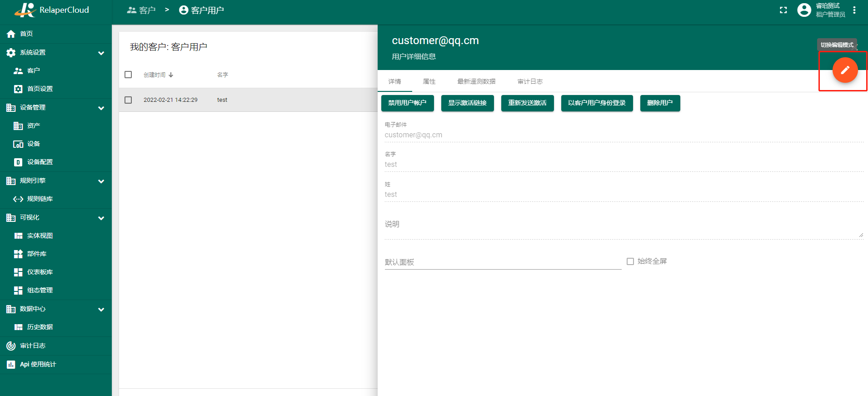Collapse the 系统设置 section chevron
Screen dimensions: 868x396
pyautogui.click(x=101, y=53)
